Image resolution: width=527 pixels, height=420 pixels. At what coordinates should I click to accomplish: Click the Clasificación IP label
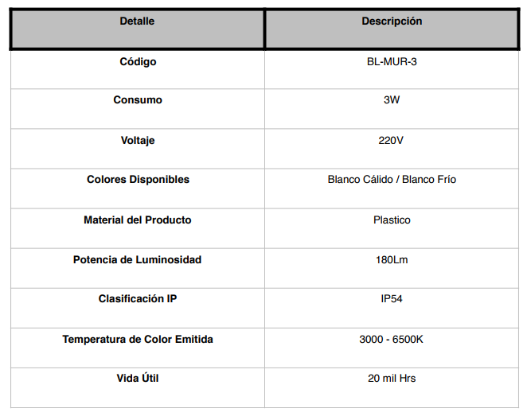(138, 299)
